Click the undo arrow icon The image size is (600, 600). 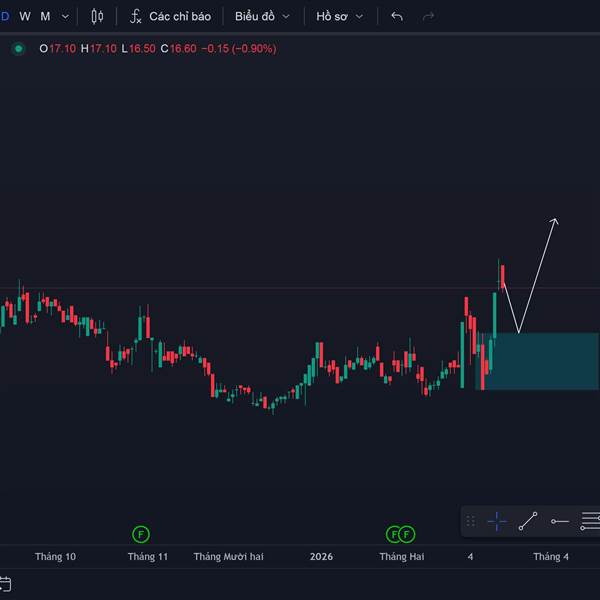point(397,16)
